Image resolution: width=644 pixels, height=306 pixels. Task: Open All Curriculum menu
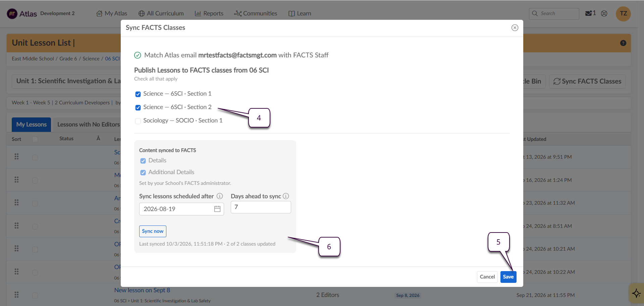coord(161,13)
